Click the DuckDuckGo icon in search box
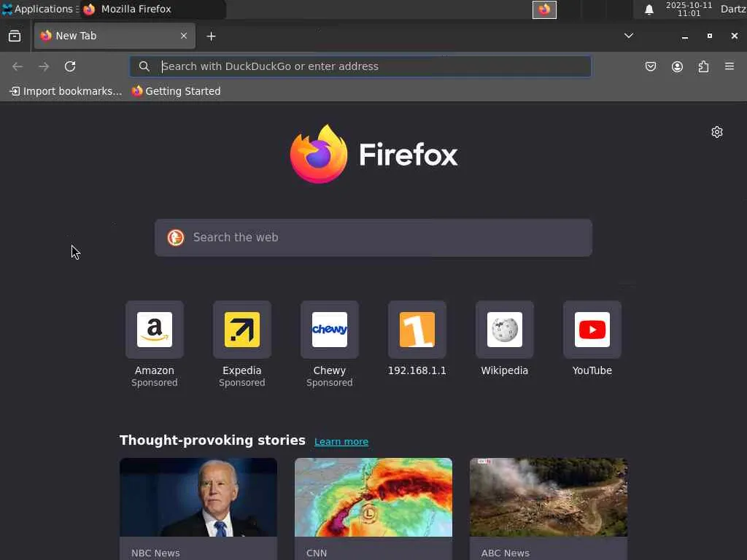Viewport: 747px width, 560px height. tap(175, 238)
